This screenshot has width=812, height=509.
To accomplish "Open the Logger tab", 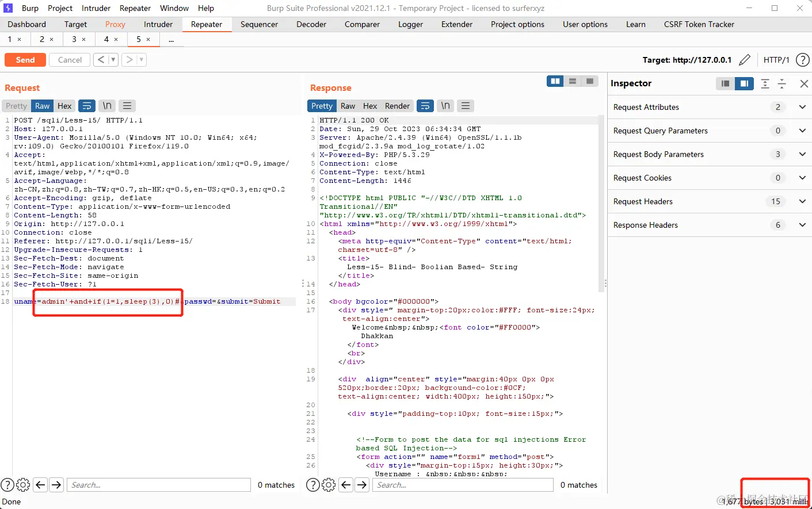I will 410,24.
